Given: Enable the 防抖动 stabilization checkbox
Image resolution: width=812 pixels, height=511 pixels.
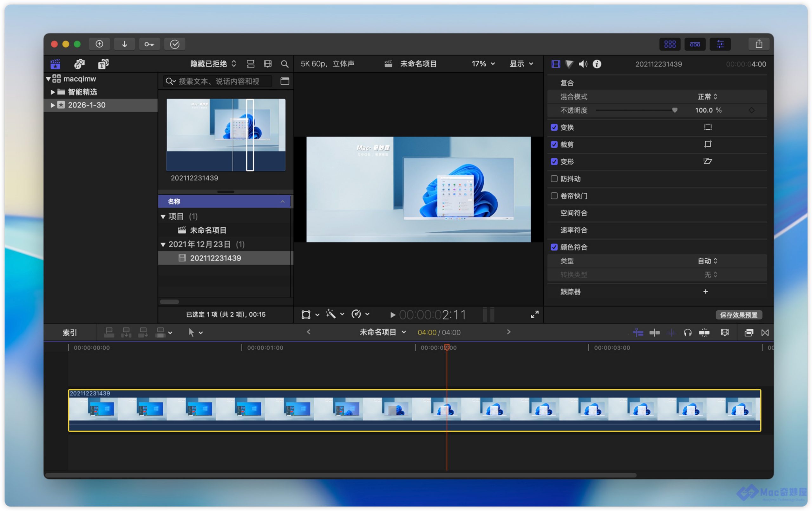Looking at the screenshot, I should click(554, 179).
